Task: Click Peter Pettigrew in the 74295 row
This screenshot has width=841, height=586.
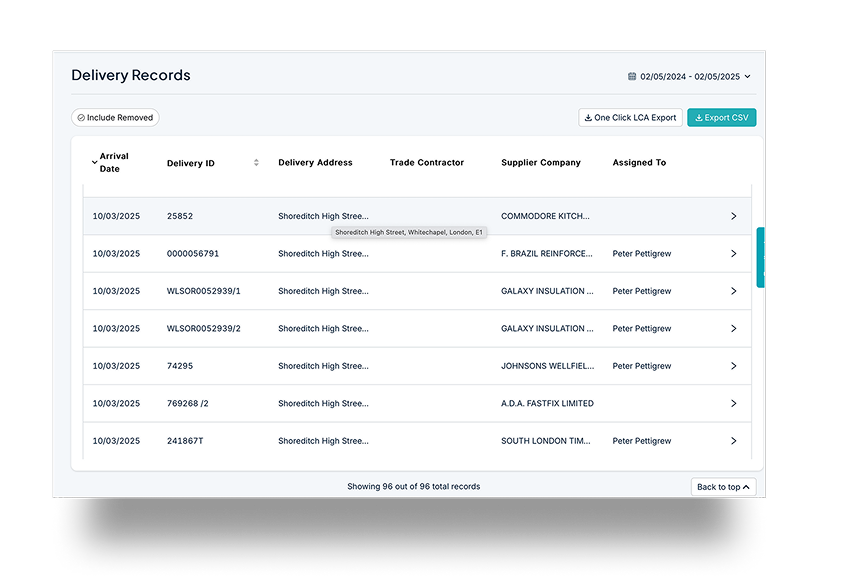Action: [641, 366]
